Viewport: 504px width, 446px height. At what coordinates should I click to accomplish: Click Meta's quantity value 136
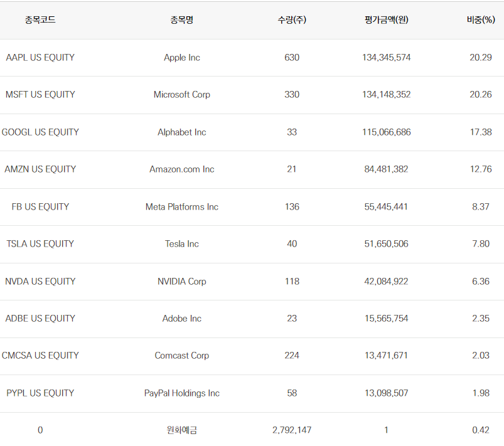pos(292,206)
